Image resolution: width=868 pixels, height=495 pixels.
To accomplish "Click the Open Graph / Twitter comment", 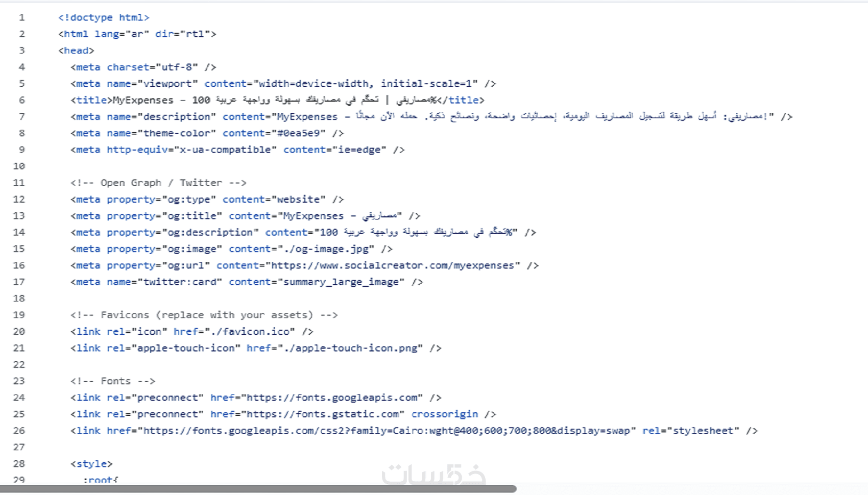I will [x=158, y=183].
